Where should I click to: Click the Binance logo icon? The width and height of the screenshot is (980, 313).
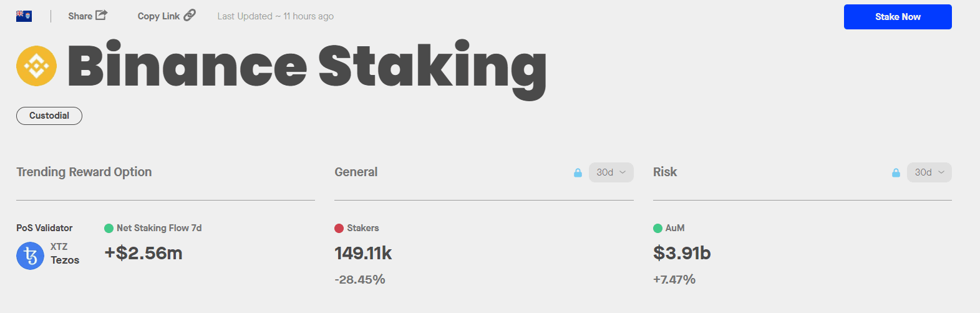[x=36, y=66]
